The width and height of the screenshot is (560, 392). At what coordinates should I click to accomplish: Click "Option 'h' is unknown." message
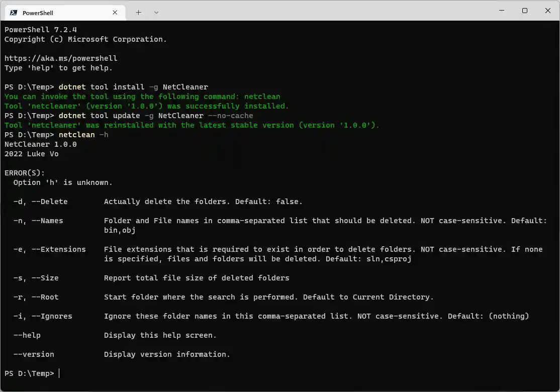click(63, 182)
